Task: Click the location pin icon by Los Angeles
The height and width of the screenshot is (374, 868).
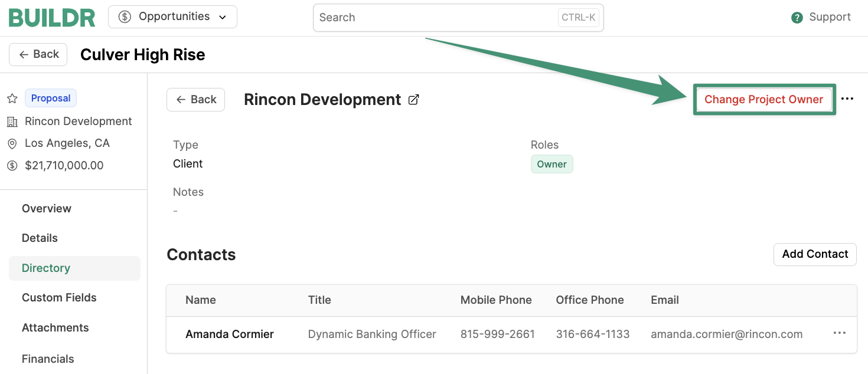Action: point(12,143)
